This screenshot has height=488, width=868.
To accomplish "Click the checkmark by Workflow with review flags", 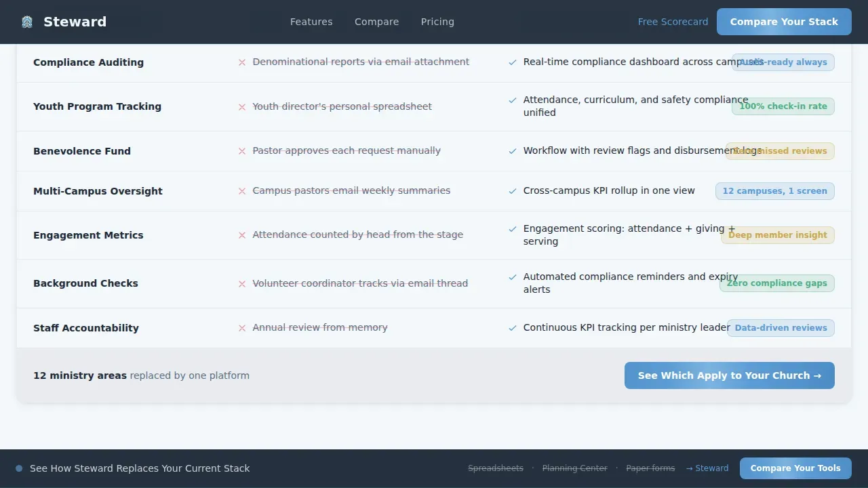I will click(513, 151).
